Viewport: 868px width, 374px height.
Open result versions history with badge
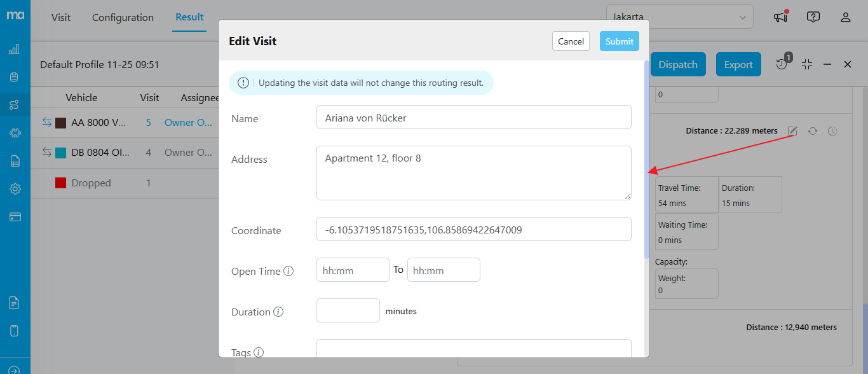(x=782, y=64)
